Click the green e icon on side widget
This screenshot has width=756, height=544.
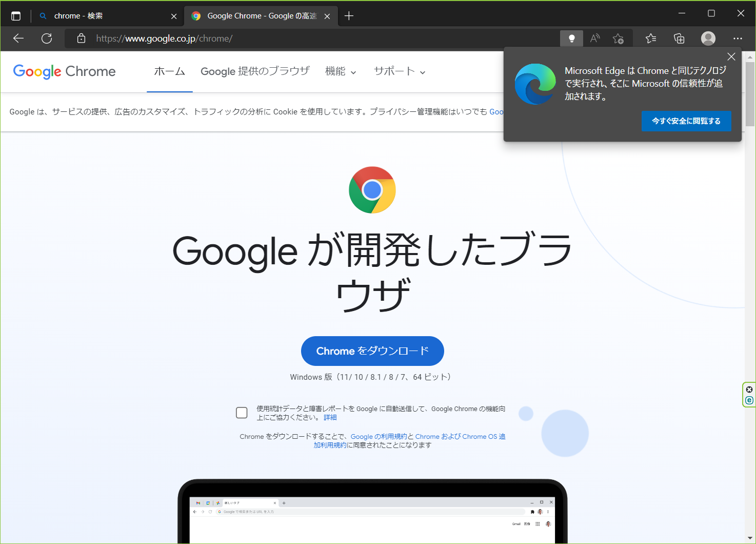tap(749, 400)
